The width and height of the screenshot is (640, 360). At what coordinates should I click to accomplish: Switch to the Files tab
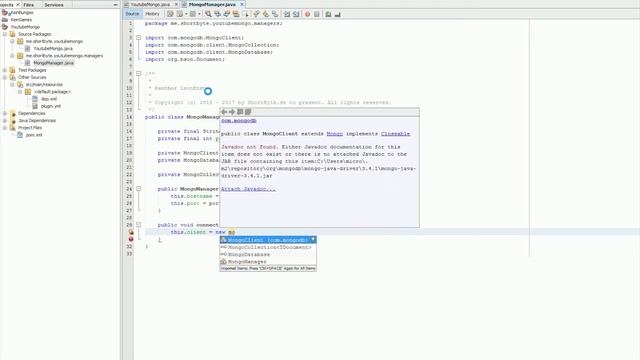(x=29, y=4)
